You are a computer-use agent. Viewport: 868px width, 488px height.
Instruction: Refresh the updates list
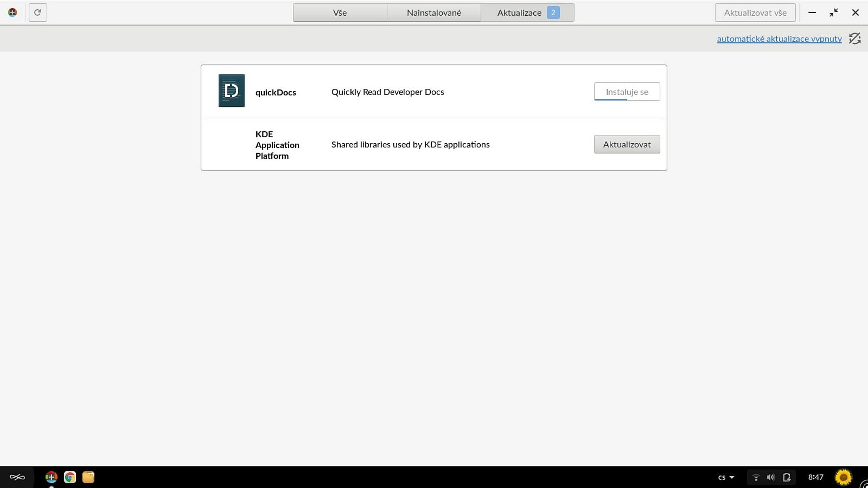pos(37,12)
